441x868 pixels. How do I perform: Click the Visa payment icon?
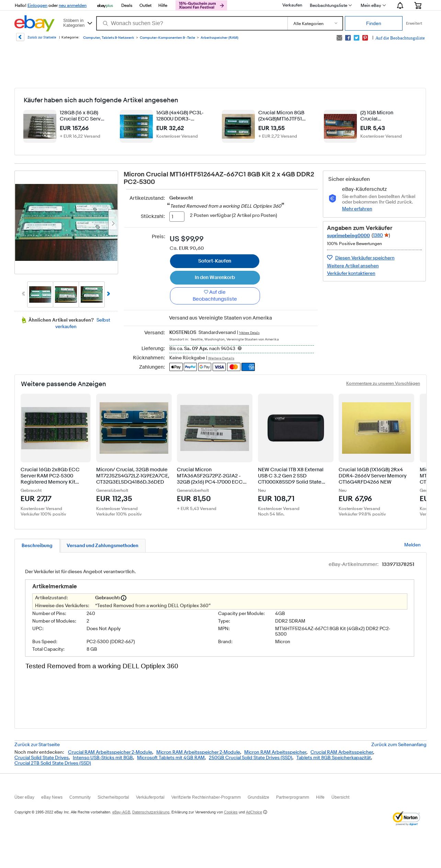[219, 367]
